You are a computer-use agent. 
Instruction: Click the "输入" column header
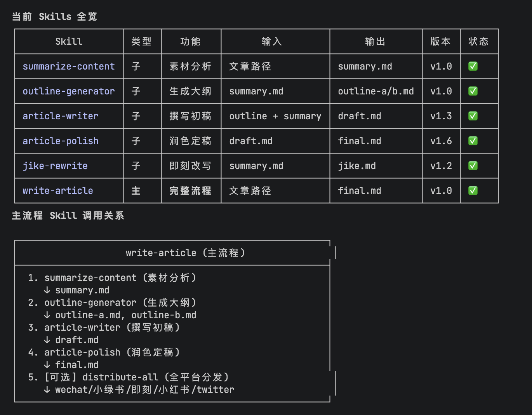[x=271, y=42]
